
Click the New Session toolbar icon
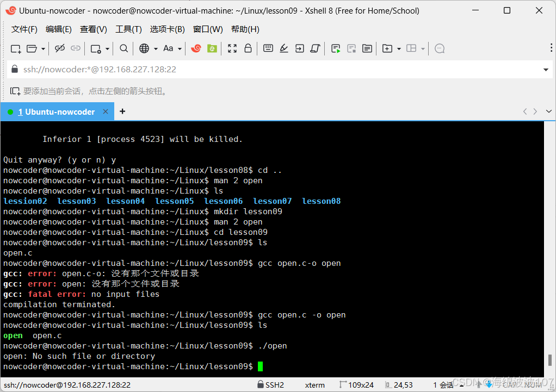(16, 48)
